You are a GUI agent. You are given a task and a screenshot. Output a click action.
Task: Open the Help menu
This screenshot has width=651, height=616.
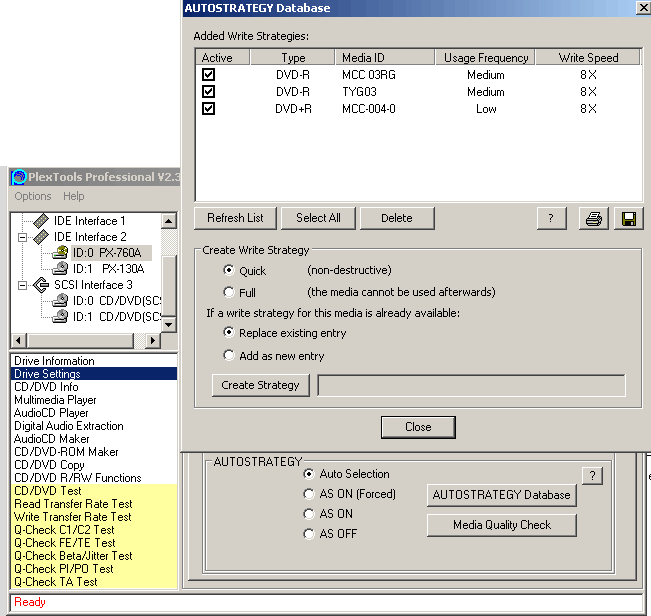pyautogui.click(x=74, y=196)
